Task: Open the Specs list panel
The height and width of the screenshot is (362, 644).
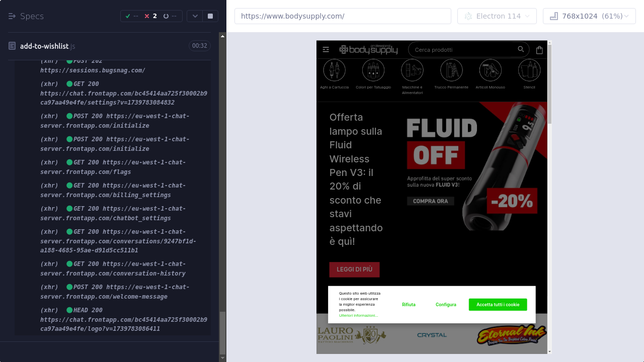Action: click(26, 16)
